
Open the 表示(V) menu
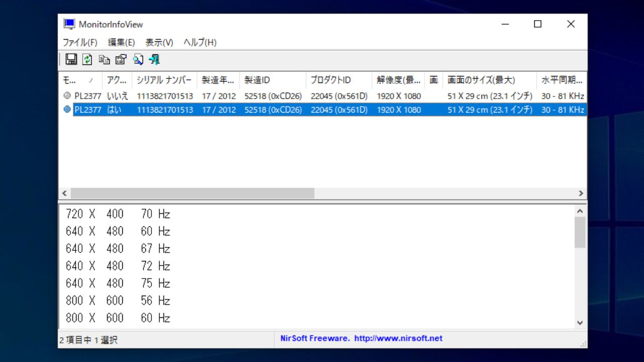tap(159, 42)
